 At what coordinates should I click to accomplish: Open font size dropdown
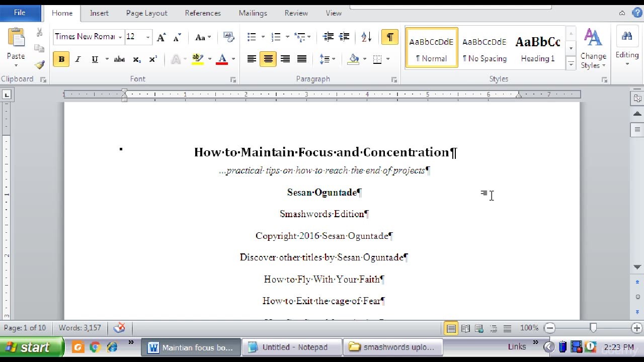(147, 37)
